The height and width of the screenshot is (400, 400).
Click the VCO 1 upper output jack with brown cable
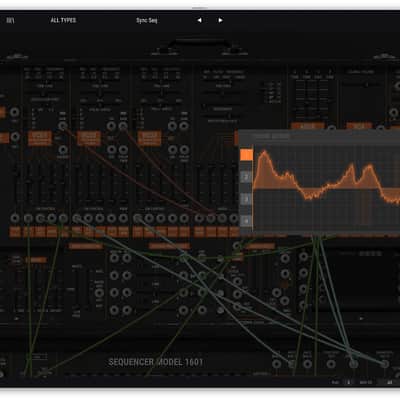[63, 126]
